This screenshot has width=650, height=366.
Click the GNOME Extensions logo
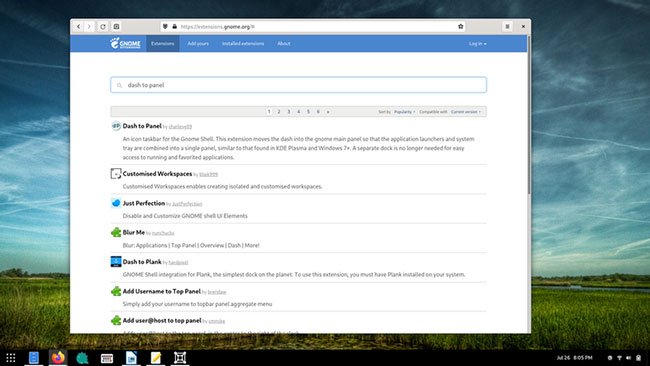(125, 43)
